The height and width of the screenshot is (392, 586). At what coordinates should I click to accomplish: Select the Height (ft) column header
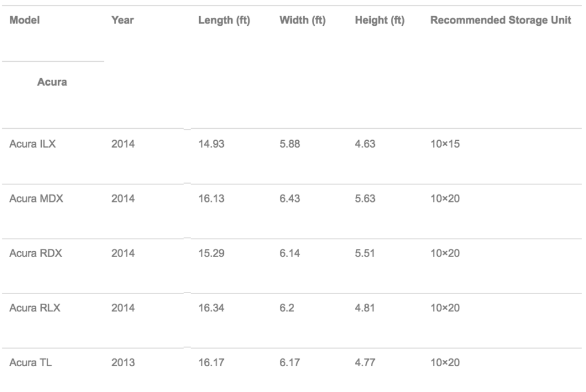pos(379,20)
